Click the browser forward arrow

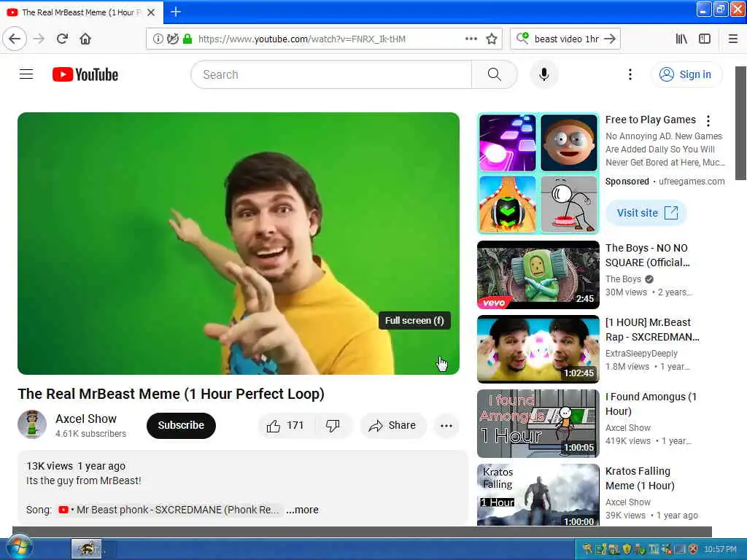[39, 39]
